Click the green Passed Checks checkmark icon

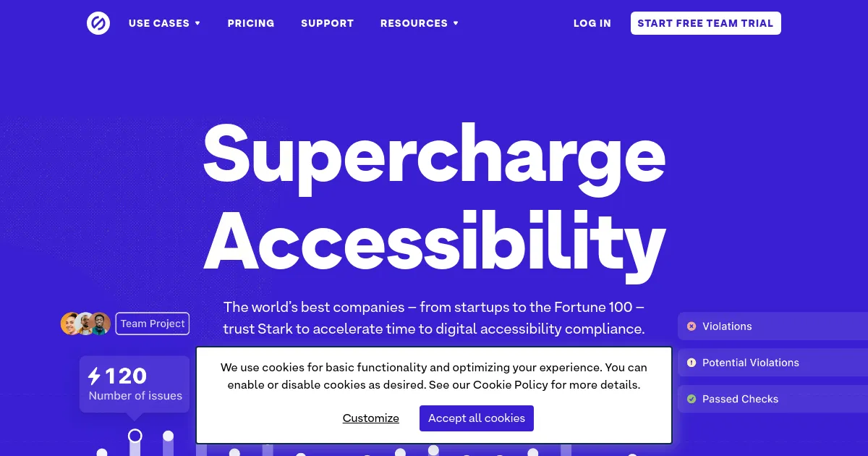pos(692,399)
